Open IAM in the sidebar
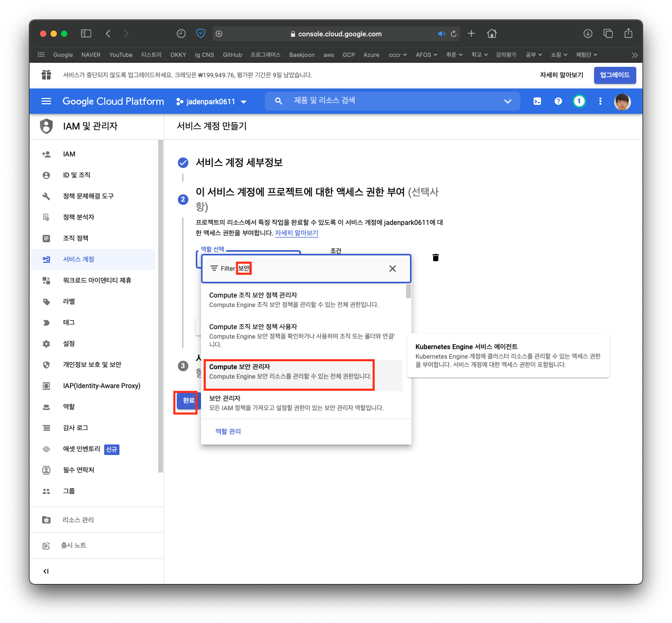Viewport: 672px width, 623px height. (x=93, y=154)
